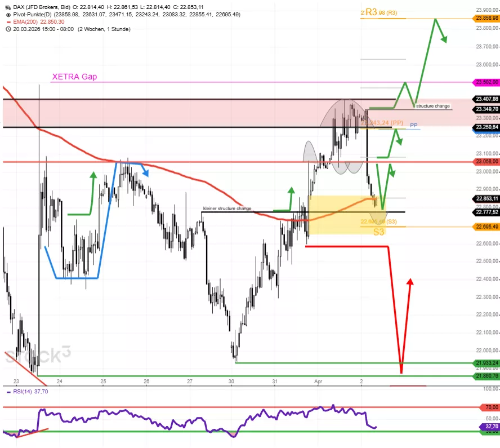The image size is (500, 448).
Task: Click the orange 23.858,98 R3 price tag
Action: tap(486, 19)
